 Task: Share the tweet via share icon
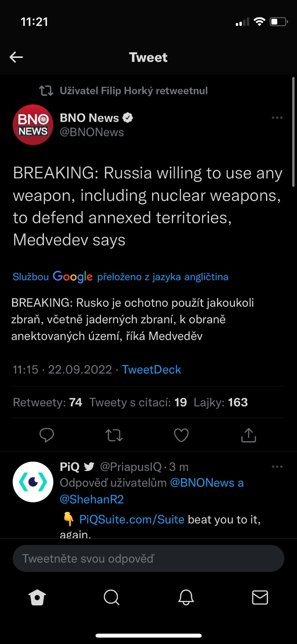coord(248,435)
